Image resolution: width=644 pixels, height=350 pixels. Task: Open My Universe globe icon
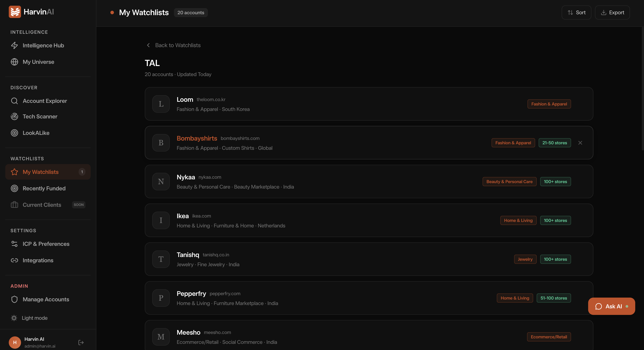pyautogui.click(x=14, y=62)
